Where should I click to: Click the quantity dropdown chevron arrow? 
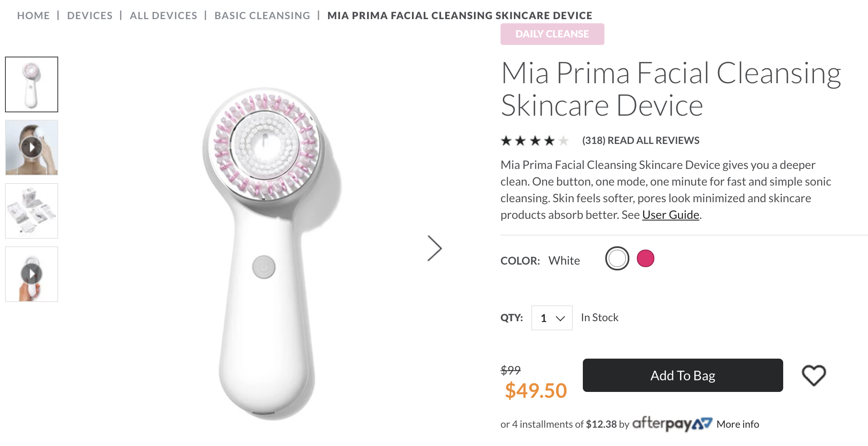tap(560, 318)
